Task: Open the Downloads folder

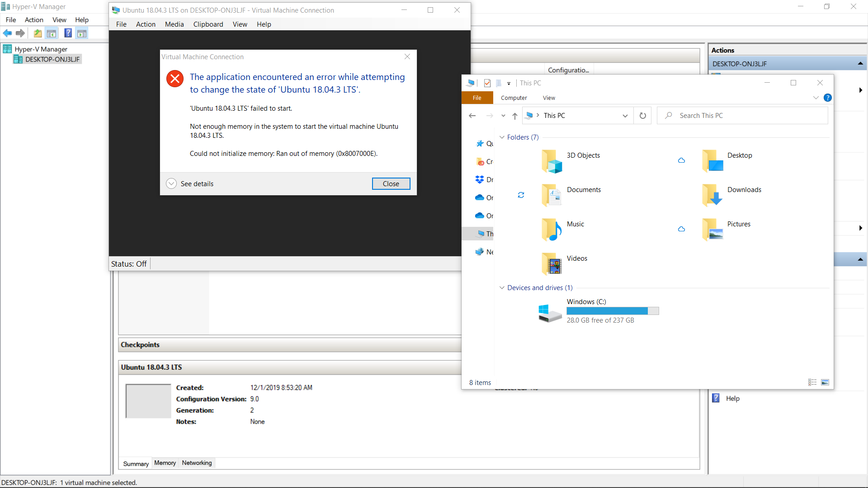Action: (744, 190)
